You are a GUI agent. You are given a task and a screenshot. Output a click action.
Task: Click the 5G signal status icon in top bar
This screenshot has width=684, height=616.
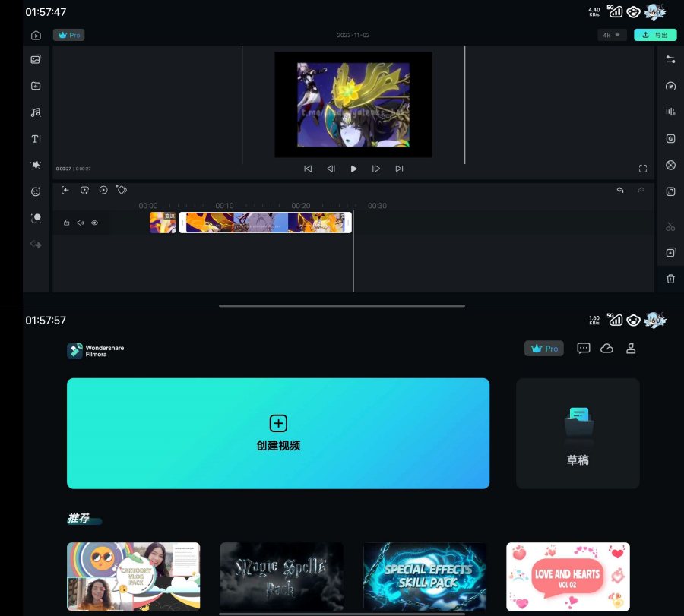[x=614, y=11]
